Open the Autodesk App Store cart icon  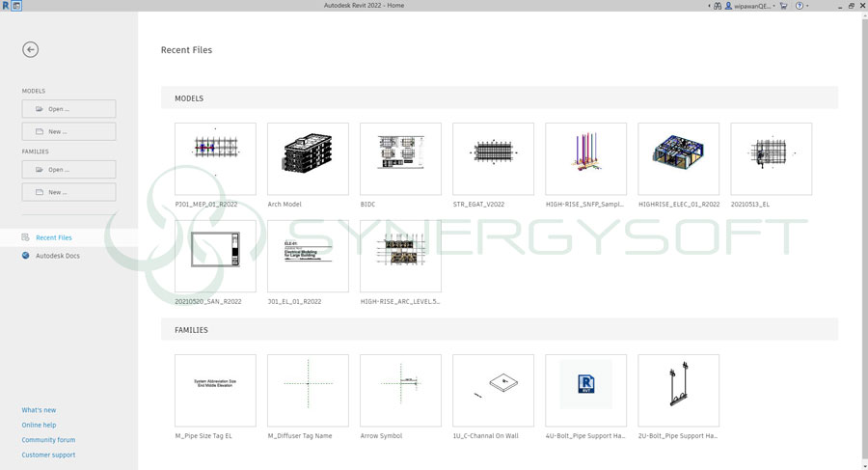tap(783, 6)
